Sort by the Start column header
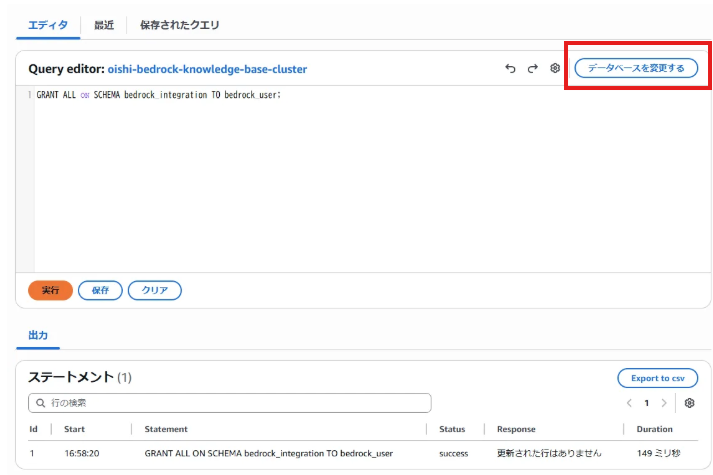This screenshot has width=713, height=475. coord(74,429)
